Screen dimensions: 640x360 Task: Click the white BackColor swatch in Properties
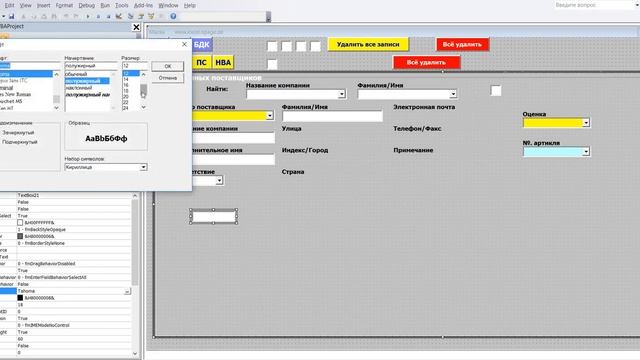20,223
